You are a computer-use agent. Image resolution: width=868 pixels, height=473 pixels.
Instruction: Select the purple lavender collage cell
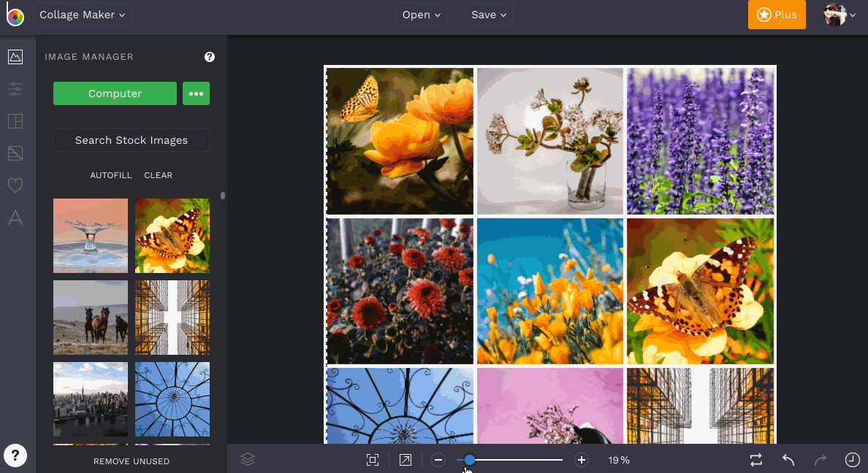700,141
